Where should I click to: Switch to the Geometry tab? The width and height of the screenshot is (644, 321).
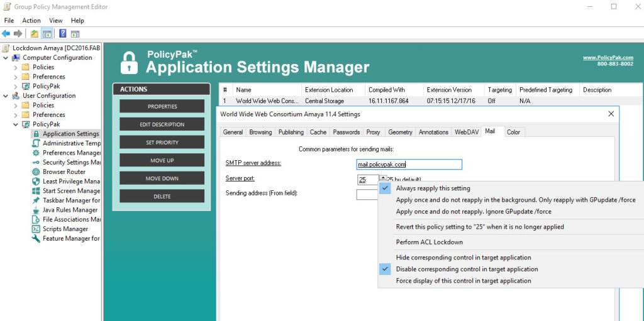(x=400, y=132)
